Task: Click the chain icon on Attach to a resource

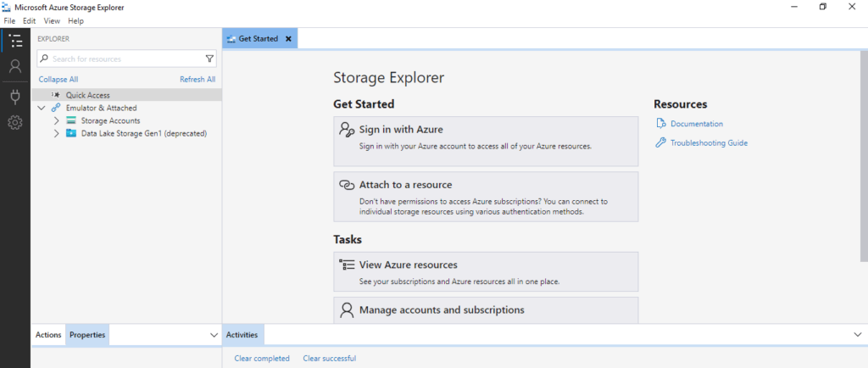Action: 347,185
